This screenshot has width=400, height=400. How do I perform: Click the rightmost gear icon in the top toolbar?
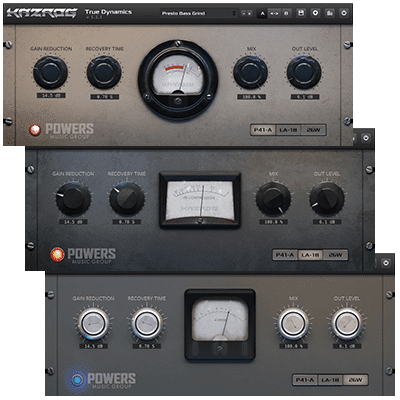coord(344,13)
